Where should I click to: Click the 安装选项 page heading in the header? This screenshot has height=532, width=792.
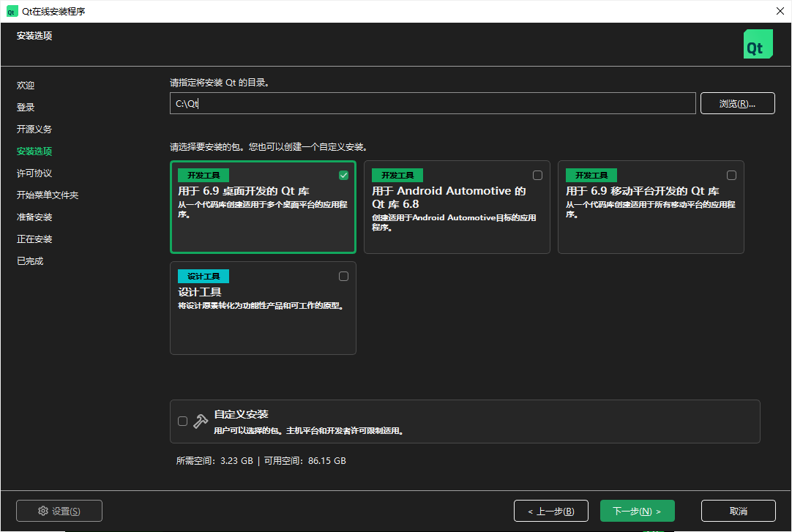click(34, 36)
